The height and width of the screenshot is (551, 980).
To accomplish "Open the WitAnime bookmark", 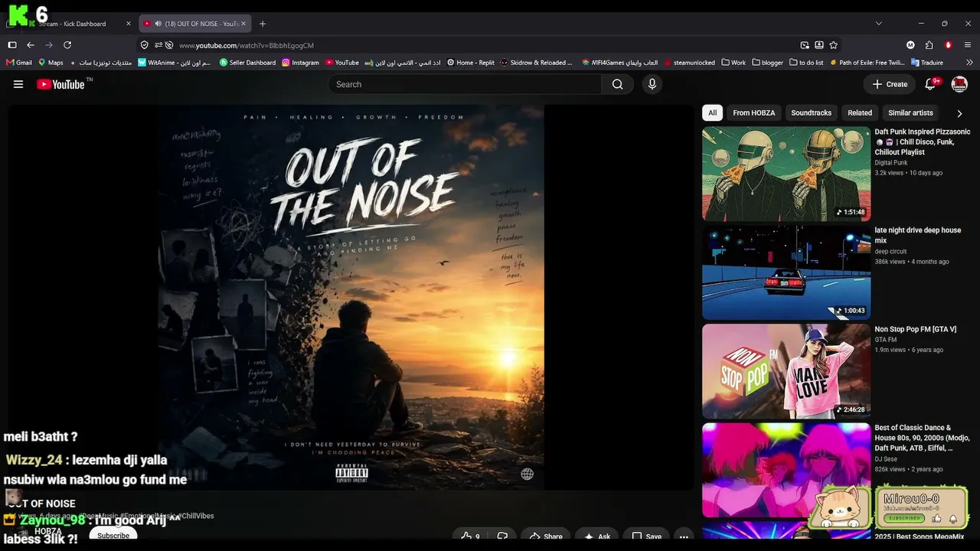I will (x=175, y=63).
